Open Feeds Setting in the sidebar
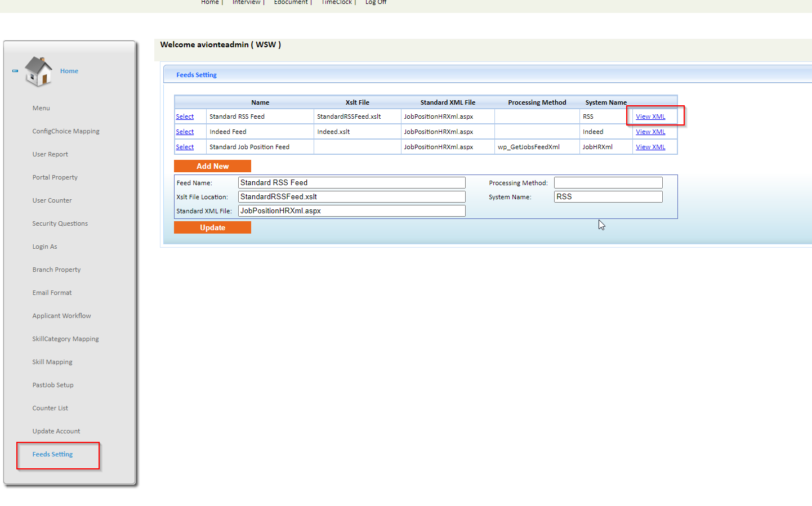Image resolution: width=812 pixels, height=506 pixels. (52, 454)
